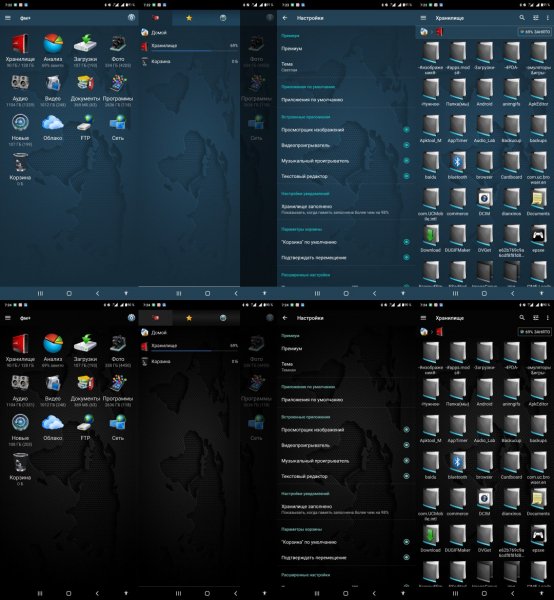Open hamburger menu in blue-theme Хранилище toolbar
554x600 pixels.
(423, 18)
